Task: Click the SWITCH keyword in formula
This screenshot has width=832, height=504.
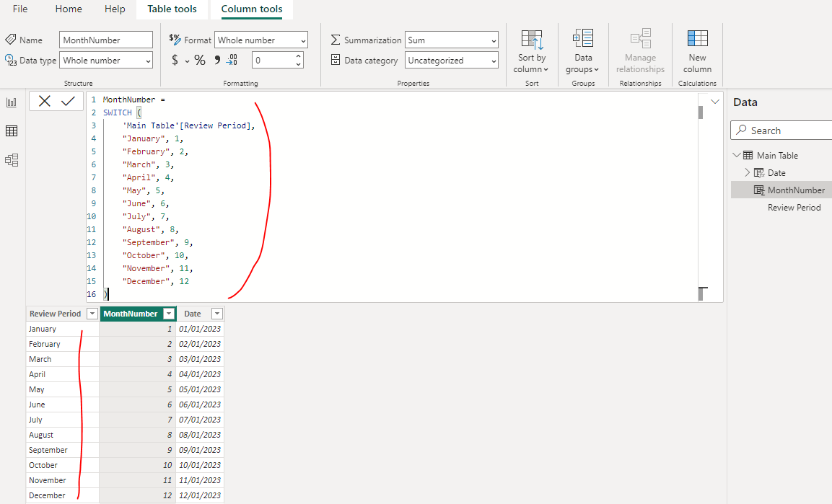Action: coord(118,112)
